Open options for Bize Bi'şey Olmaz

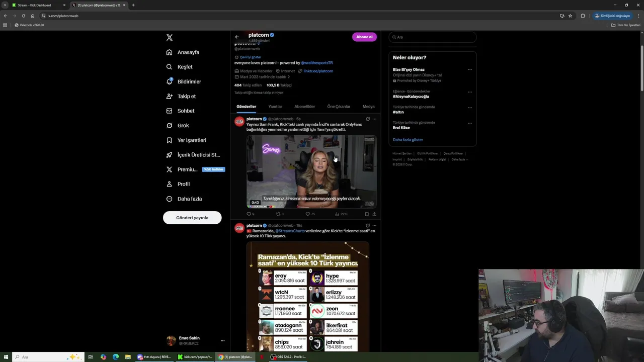point(470,70)
